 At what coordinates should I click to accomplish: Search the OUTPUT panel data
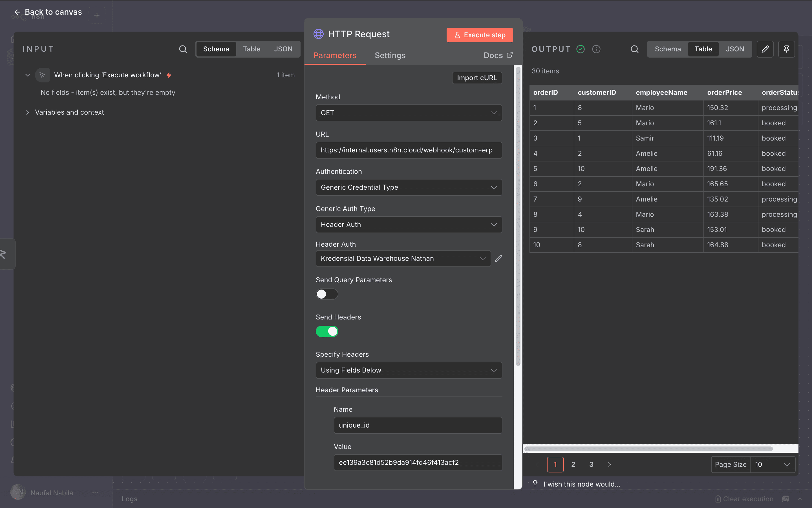pos(634,49)
